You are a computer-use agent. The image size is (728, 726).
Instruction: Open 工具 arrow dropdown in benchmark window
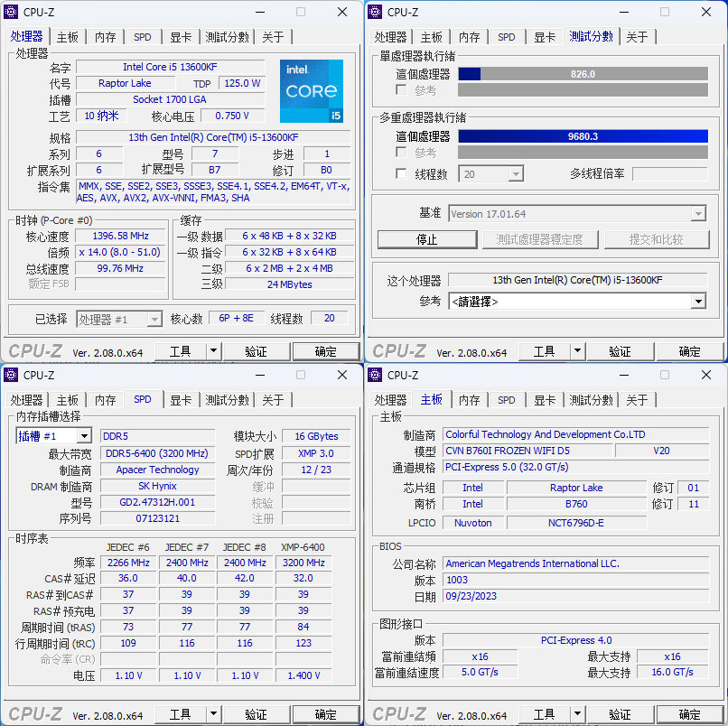tap(577, 351)
